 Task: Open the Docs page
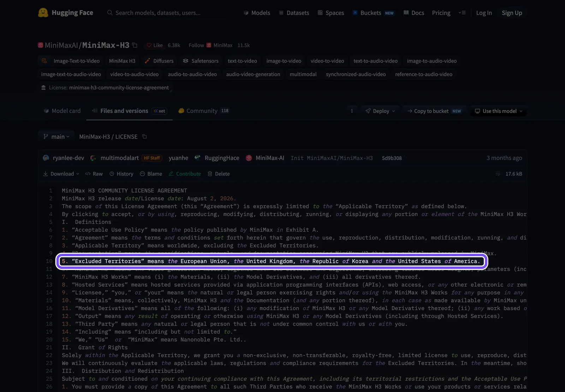(x=414, y=13)
